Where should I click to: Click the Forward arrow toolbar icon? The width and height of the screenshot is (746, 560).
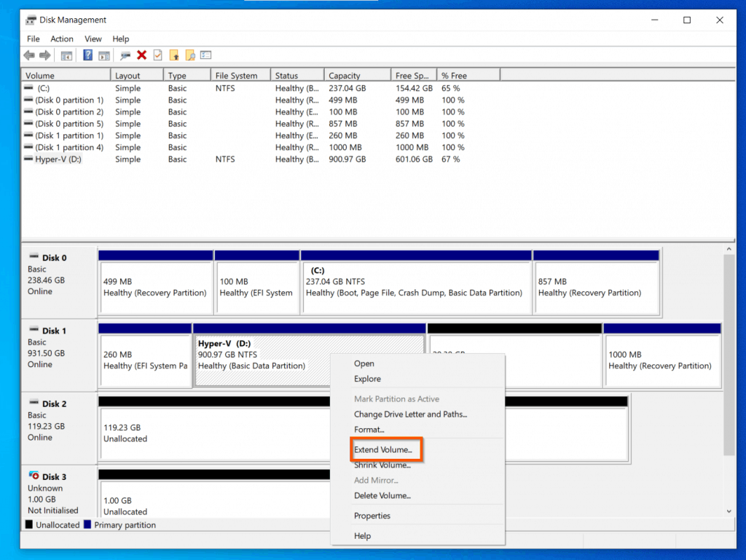(45, 55)
